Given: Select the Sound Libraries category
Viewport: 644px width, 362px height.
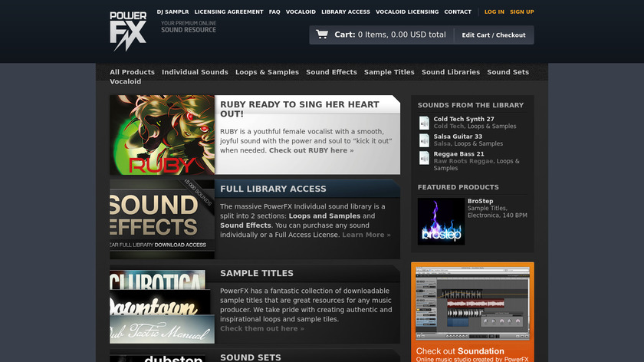Looking at the screenshot, I should pyautogui.click(x=451, y=72).
